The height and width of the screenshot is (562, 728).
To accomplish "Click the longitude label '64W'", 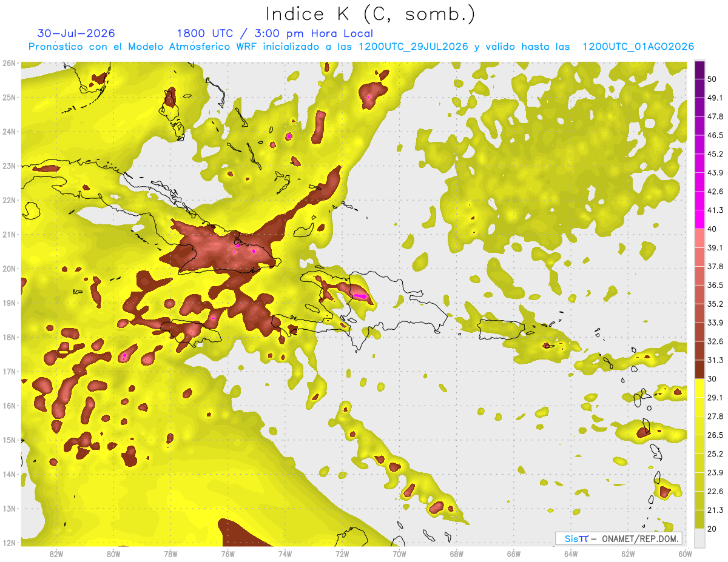I will [x=570, y=554].
